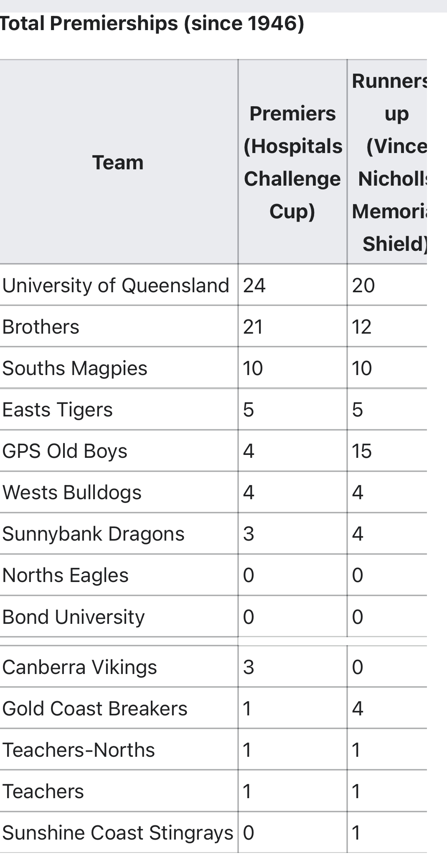Click the Teachers-Norths team name
447x868 pixels.
tap(79, 750)
